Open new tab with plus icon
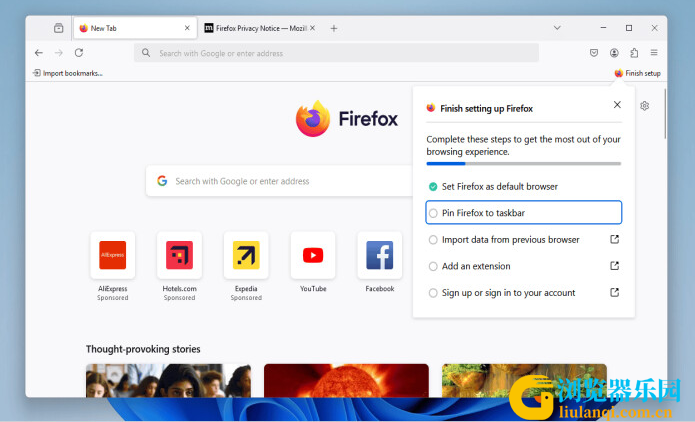695x422 pixels. pyautogui.click(x=334, y=28)
